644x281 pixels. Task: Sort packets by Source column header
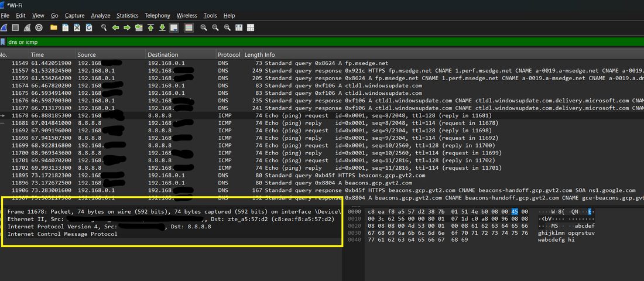[x=111, y=54]
